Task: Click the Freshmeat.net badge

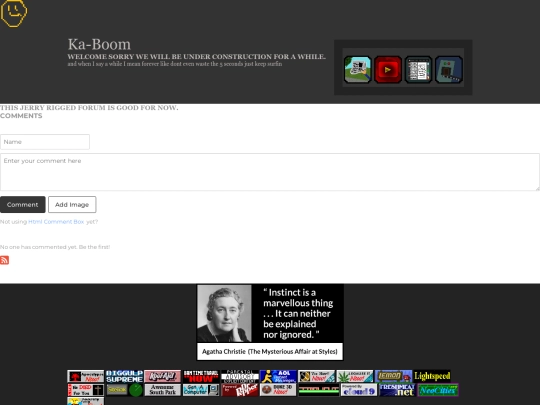Action: (397, 390)
